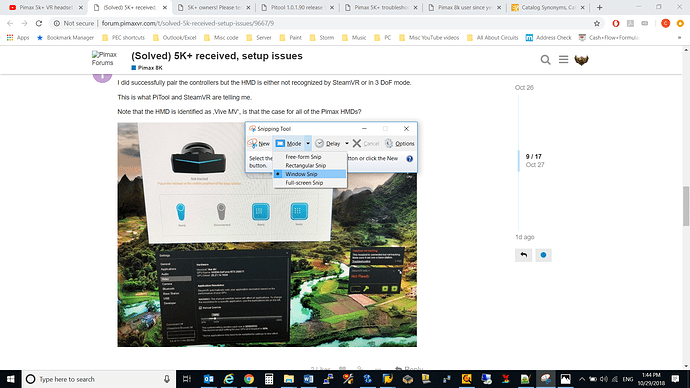Switch to the Pimax 5k+ VR headset tab
This screenshot has height=388, width=690.
click(x=46, y=7)
